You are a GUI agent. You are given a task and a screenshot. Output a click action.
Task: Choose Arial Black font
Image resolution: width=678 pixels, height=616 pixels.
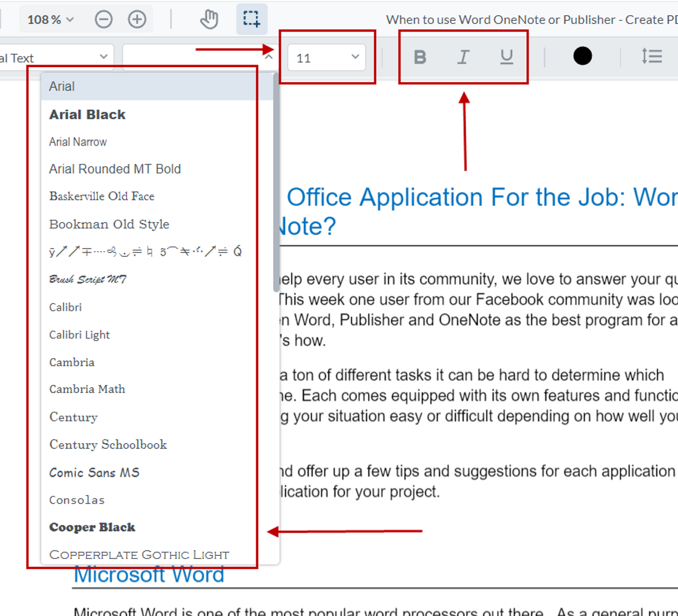click(157, 115)
